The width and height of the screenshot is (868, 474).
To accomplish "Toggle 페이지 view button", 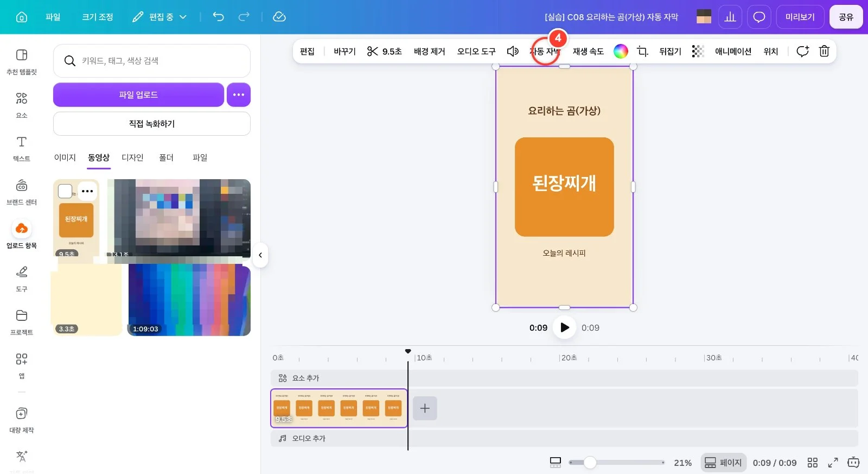I will (723, 463).
